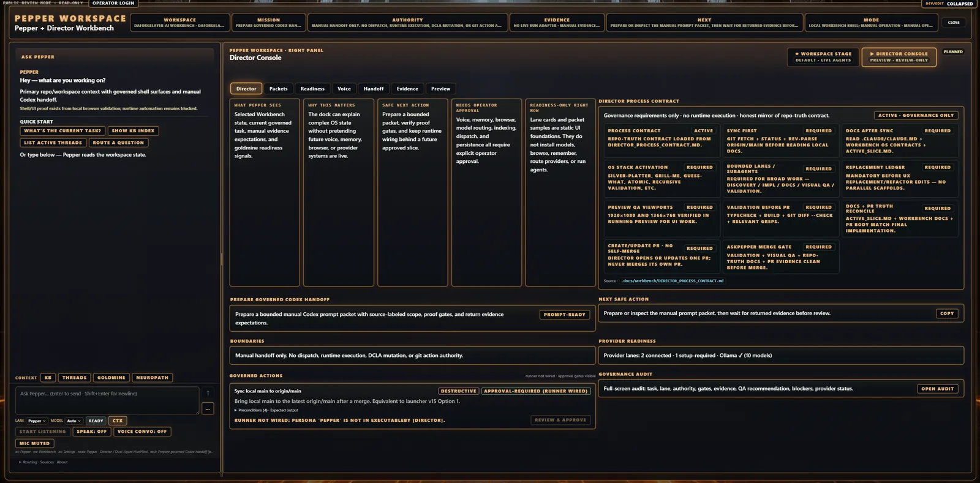Open the Model dropdown set to Auto
Image resolution: width=980 pixels, height=483 pixels.
[x=74, y=421]
